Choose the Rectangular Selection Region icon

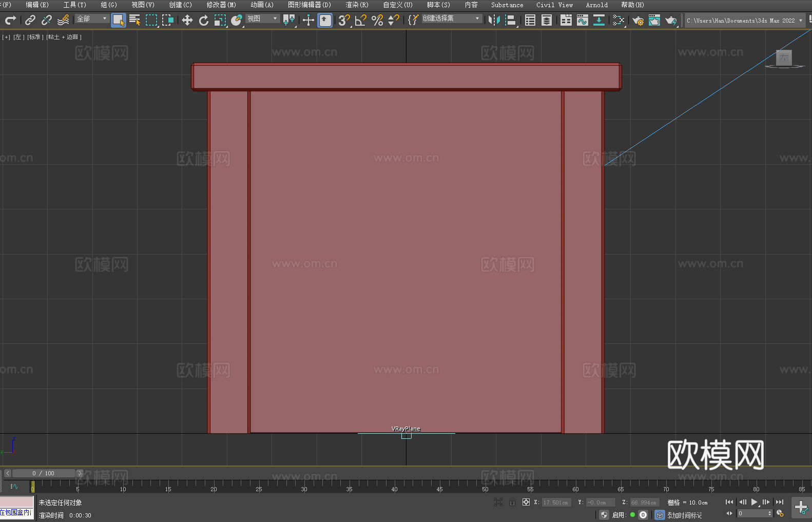tap(151, 20)
